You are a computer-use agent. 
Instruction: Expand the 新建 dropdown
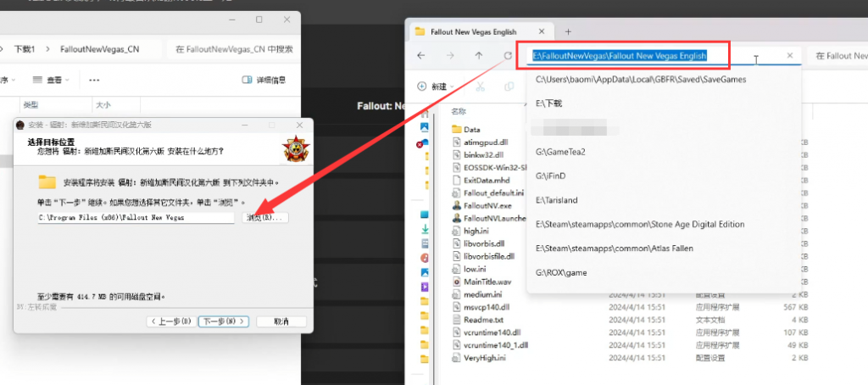pos(436,86)
